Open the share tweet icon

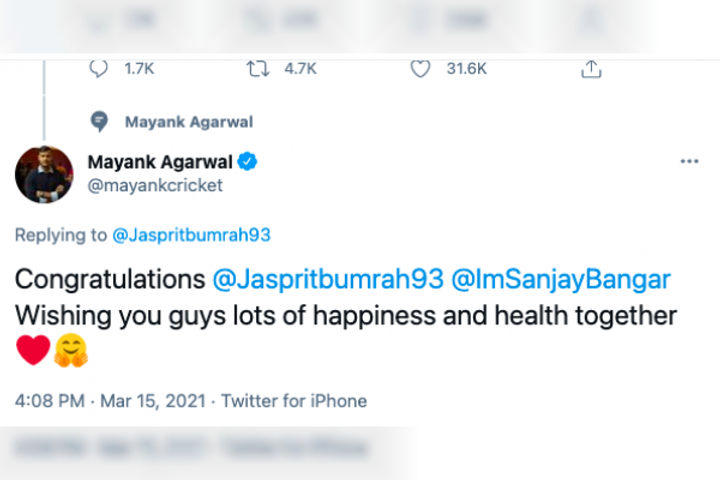591,68
